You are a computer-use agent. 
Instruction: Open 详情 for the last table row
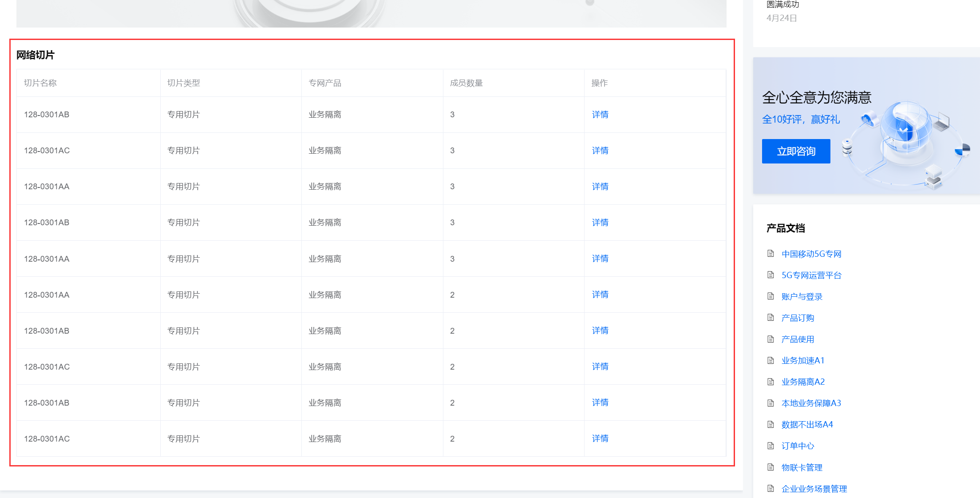click(x=600, y=438)
